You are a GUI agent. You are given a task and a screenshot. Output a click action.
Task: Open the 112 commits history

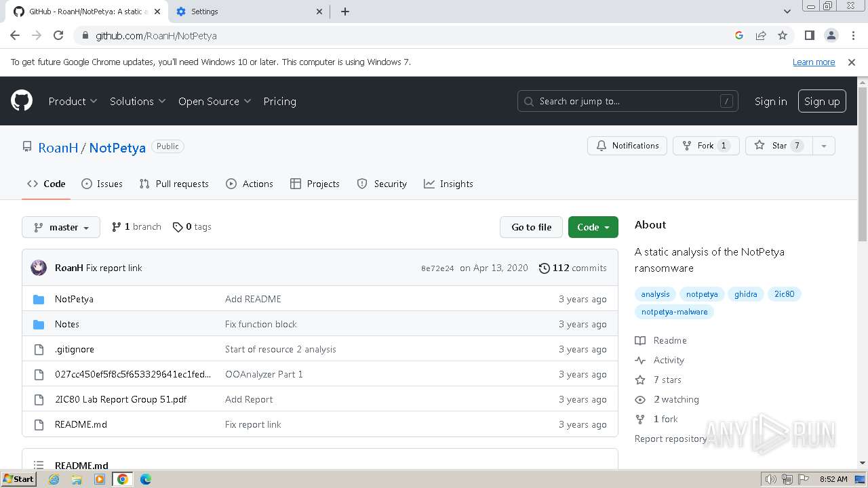coord(572,268)
